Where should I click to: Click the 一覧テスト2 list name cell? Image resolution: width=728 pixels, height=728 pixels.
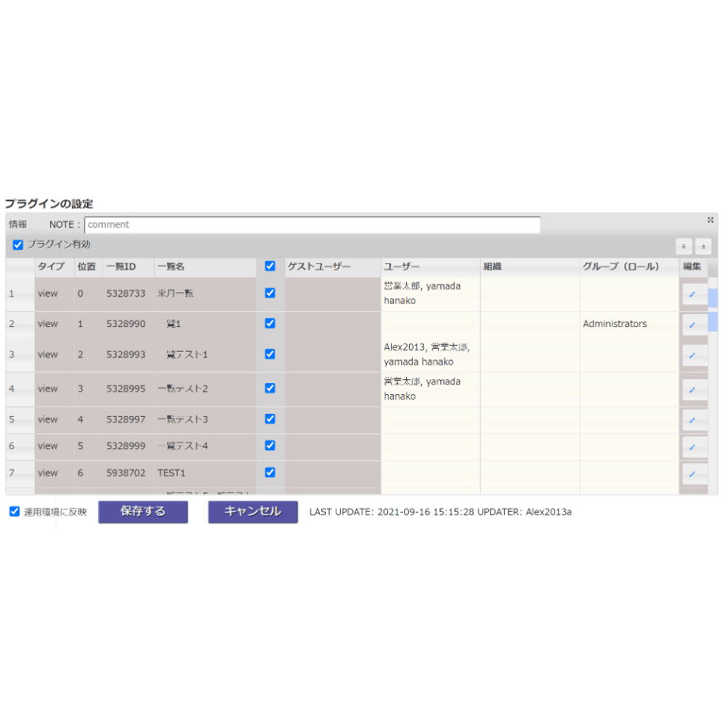(205, 389)
